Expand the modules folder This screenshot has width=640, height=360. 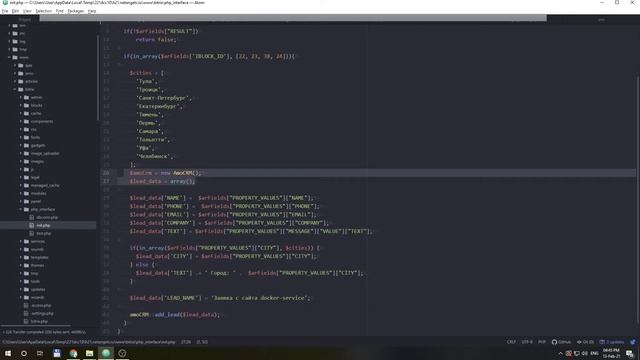pos(21,193)
